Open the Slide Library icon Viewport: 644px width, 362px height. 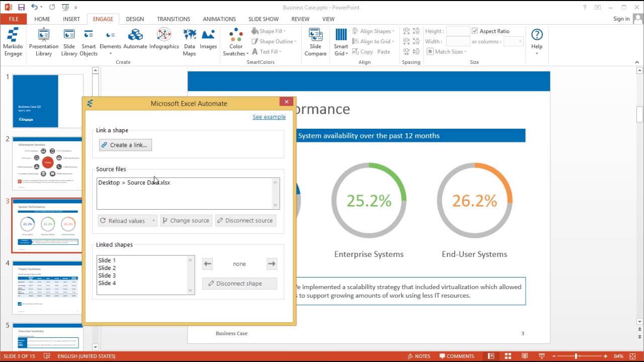pyautogui.click(x=69, y=42)
